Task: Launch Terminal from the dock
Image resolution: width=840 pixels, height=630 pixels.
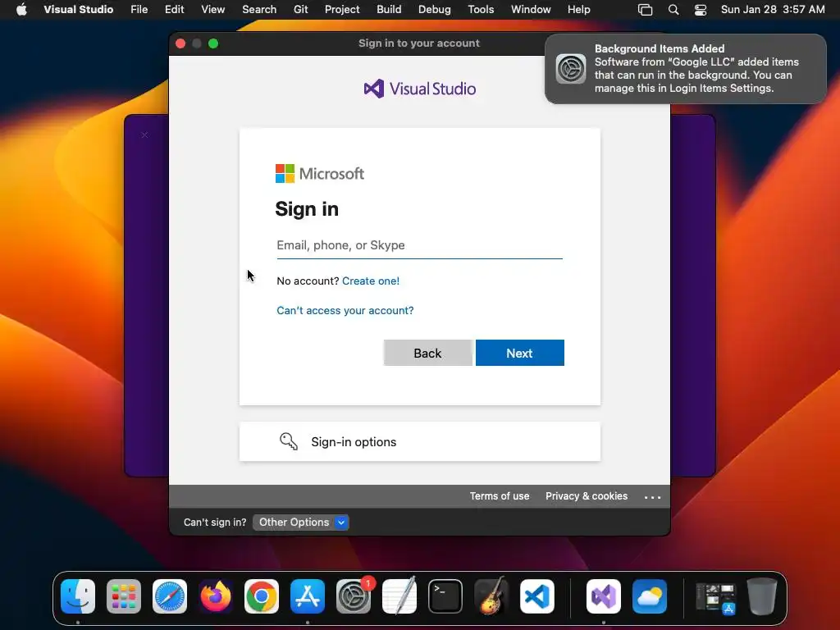Action: click(445, 596)
